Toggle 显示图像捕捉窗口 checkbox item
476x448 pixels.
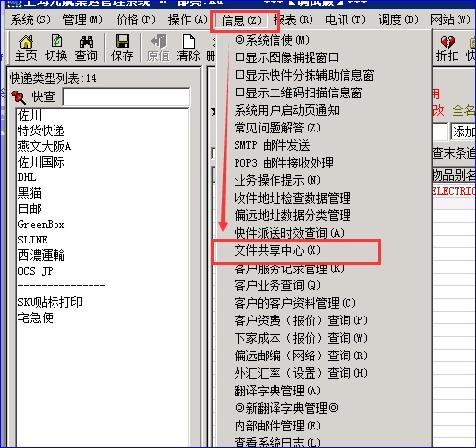[x=287, y=57]
